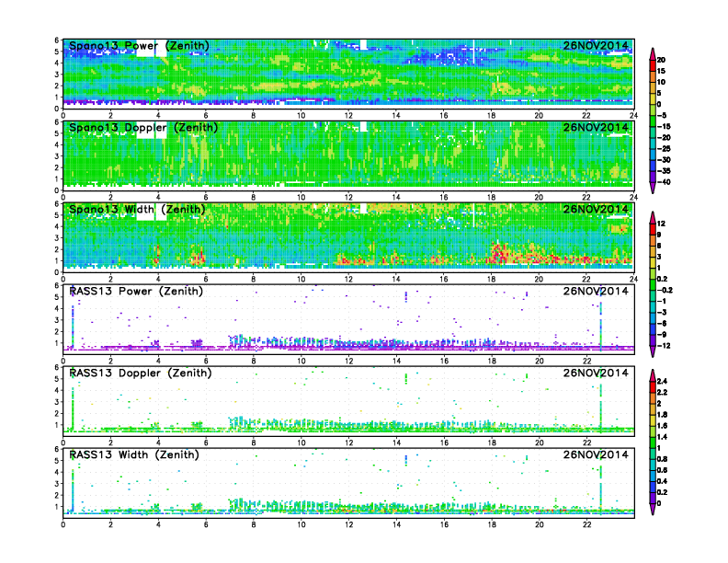
Task: Click the '-9' label on the middle colorbar
Action: point(662,335)
